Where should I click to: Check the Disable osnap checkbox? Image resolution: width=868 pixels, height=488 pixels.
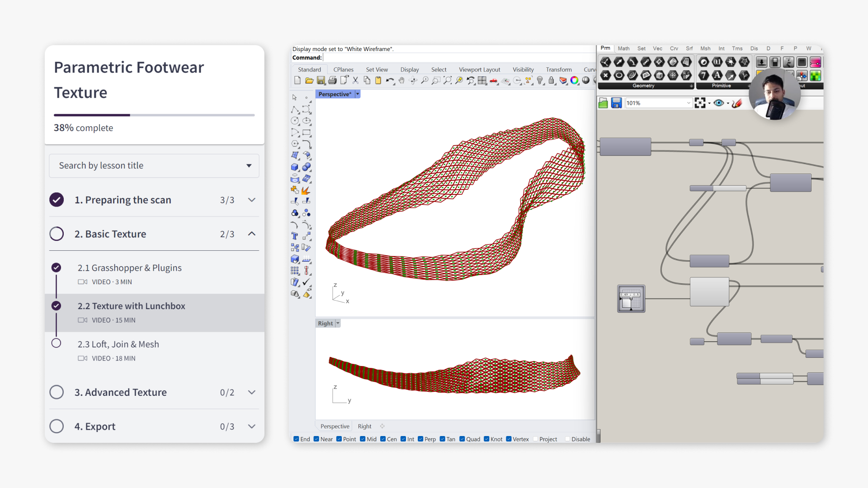coord(568,439)
